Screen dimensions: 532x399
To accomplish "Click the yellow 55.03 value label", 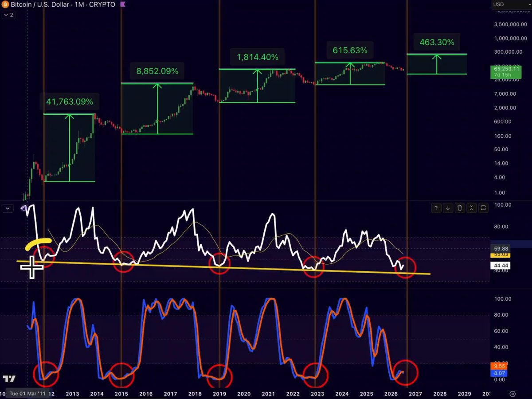I will (501, 255).
